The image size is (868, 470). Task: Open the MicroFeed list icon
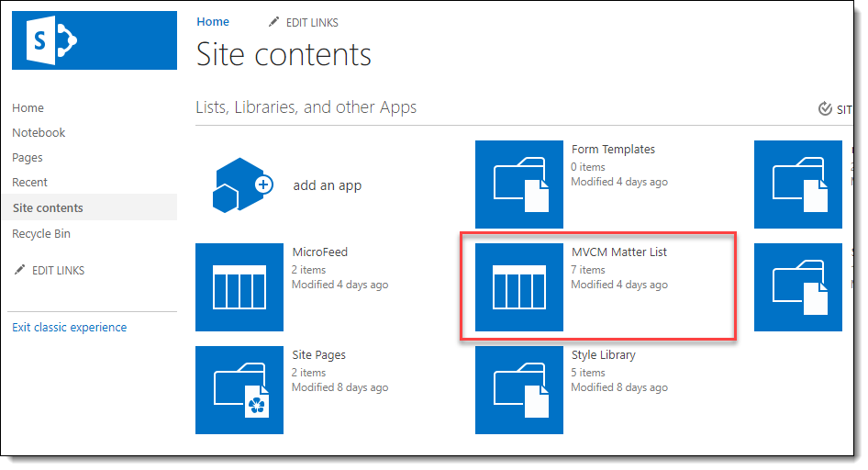point(239,287)
